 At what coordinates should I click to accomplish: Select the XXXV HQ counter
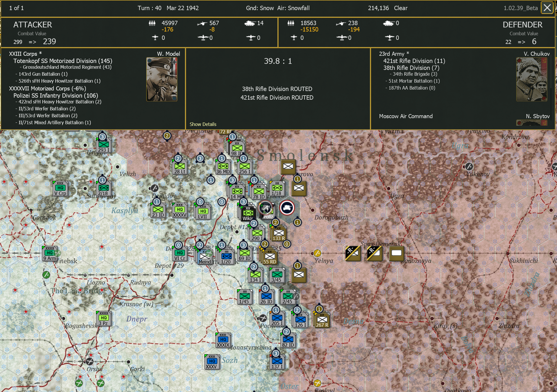[x=212, y=362]
